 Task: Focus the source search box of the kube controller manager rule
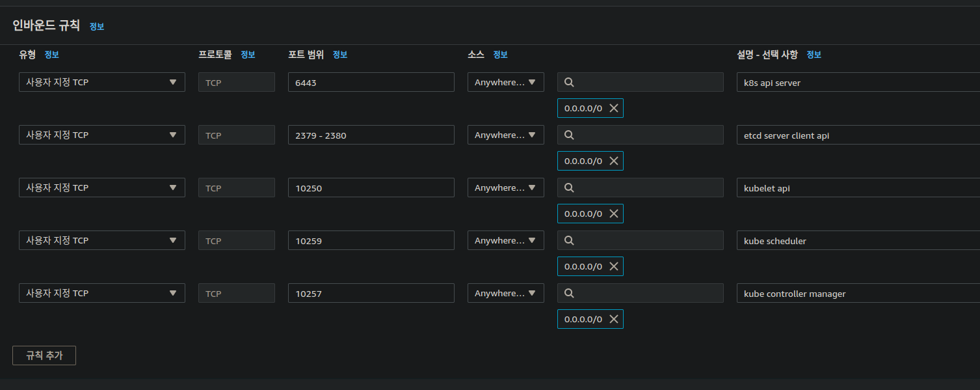[641, 293]
